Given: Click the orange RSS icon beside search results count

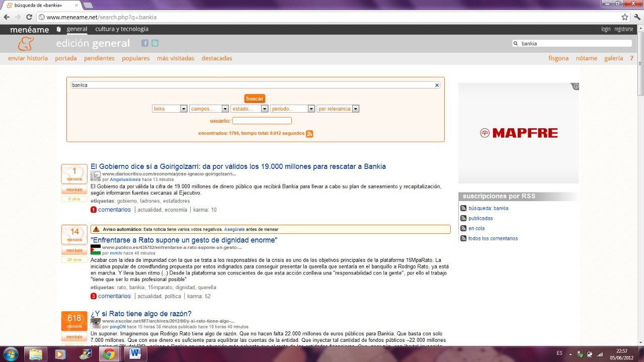Looking at the screenshot, I should click(x=309, y=134).
